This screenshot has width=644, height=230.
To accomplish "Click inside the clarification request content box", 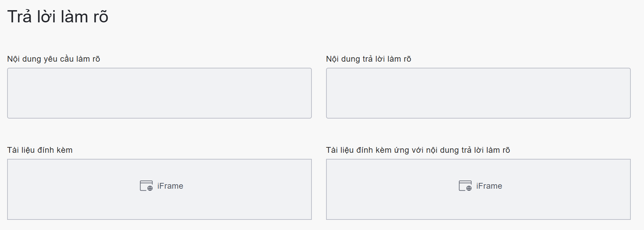I will click(159, 93).
